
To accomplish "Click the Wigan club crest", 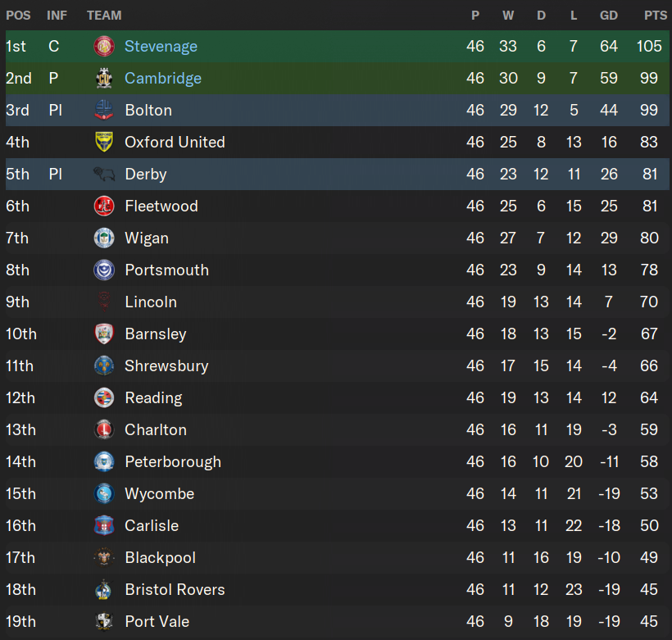I will pyautogui.click(x=104, y=238).
